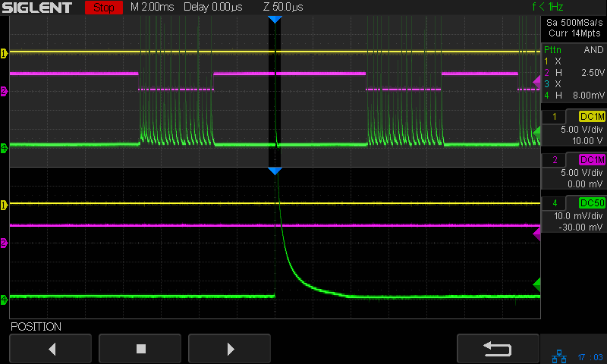Image resolution: width=607 pixels, height=364 pixels.
Task: Click the return back arrow button
Action: point(498,349)
